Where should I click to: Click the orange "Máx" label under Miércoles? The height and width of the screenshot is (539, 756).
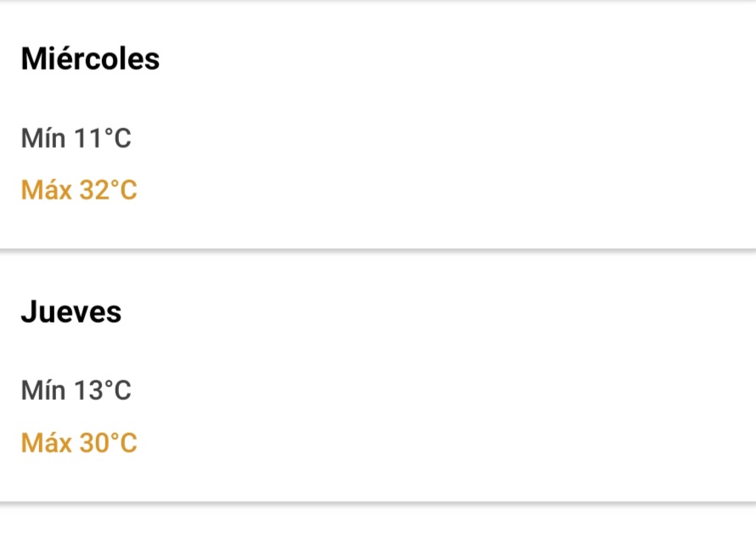pos(46,190)
